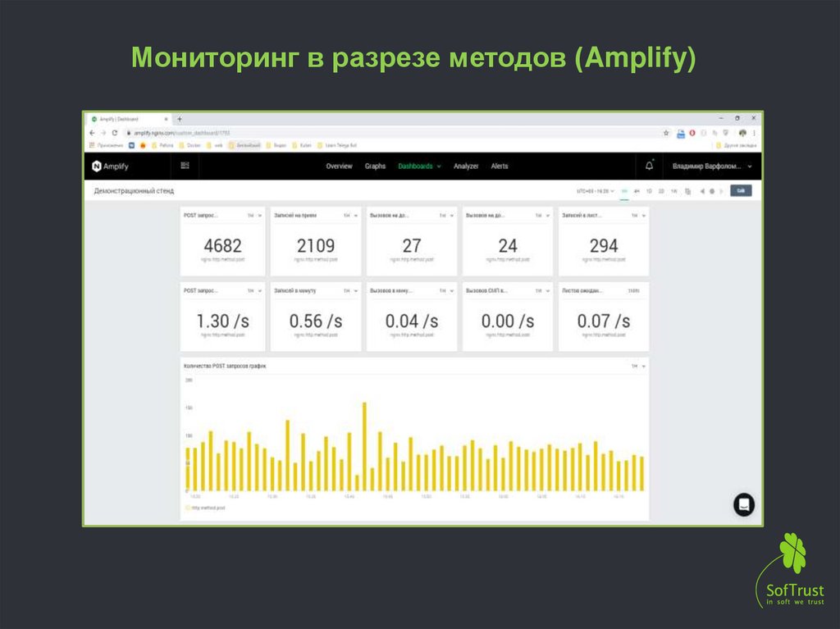Open time range dropdown on 4682 widget
Image resolution: width=840 pixels, height=629 pixels.
click(253, 216)
